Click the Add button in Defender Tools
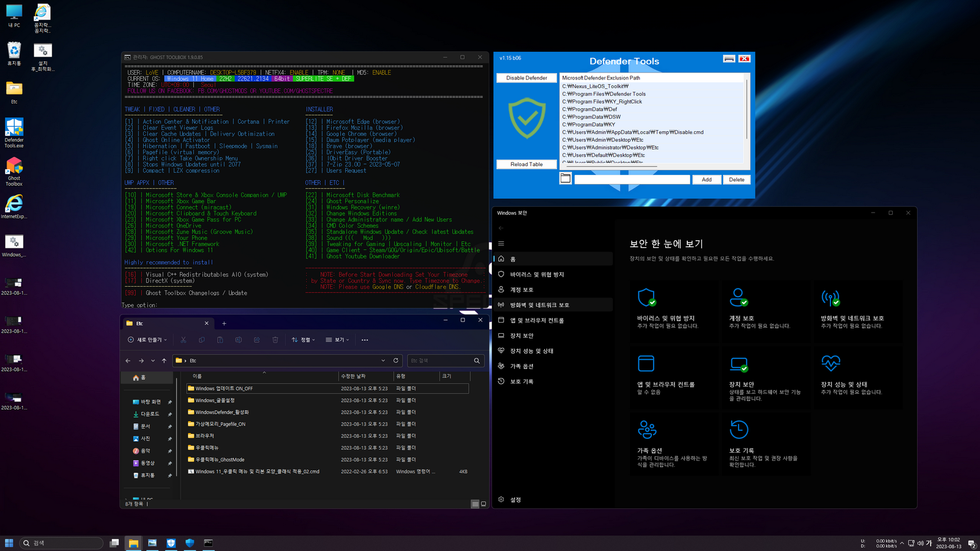 point(707,180)
